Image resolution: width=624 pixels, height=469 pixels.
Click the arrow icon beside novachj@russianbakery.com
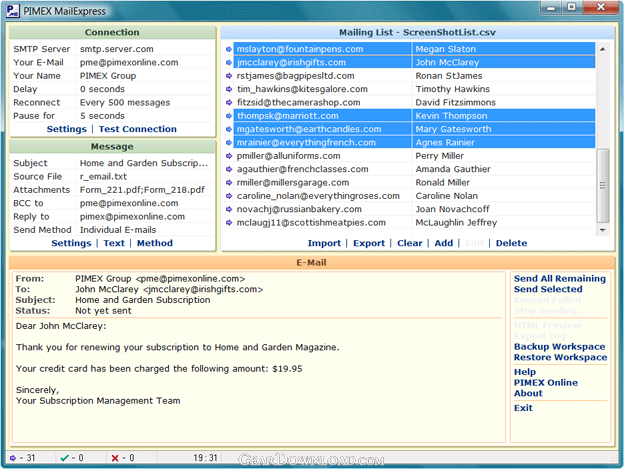coord(229,209)
